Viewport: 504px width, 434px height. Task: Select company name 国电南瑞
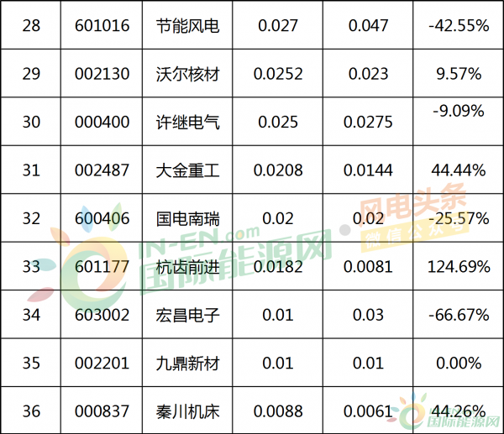tap(187, 219)
